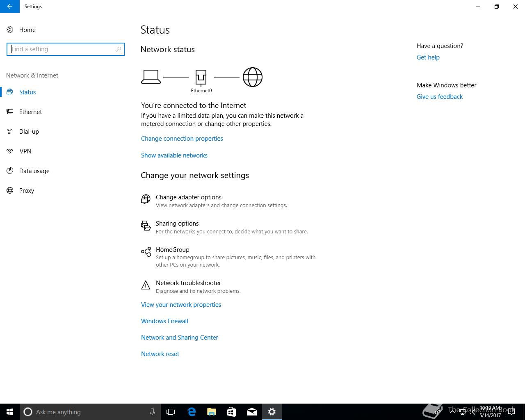Click the Internet globe icon in the diagram
The height and width of the screenshot is (420, 525).
coord(253,77)
